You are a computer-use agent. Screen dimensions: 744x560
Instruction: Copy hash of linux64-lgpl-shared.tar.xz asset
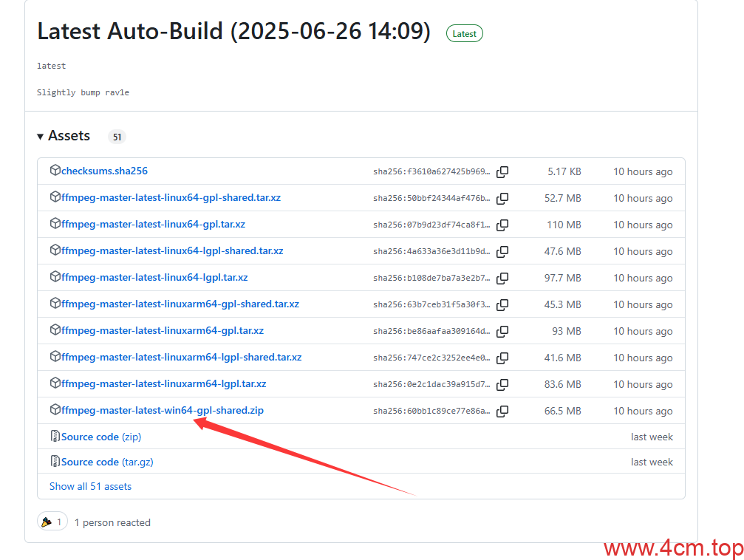point(502,251)
